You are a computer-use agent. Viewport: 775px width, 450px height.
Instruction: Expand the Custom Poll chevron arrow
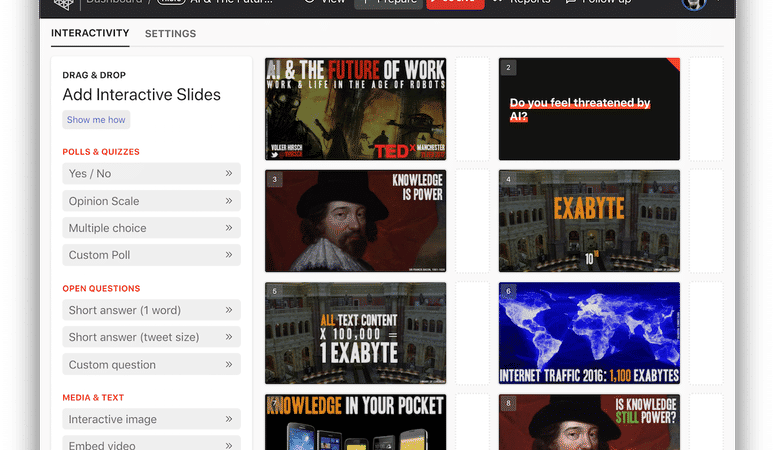point(229,255)
